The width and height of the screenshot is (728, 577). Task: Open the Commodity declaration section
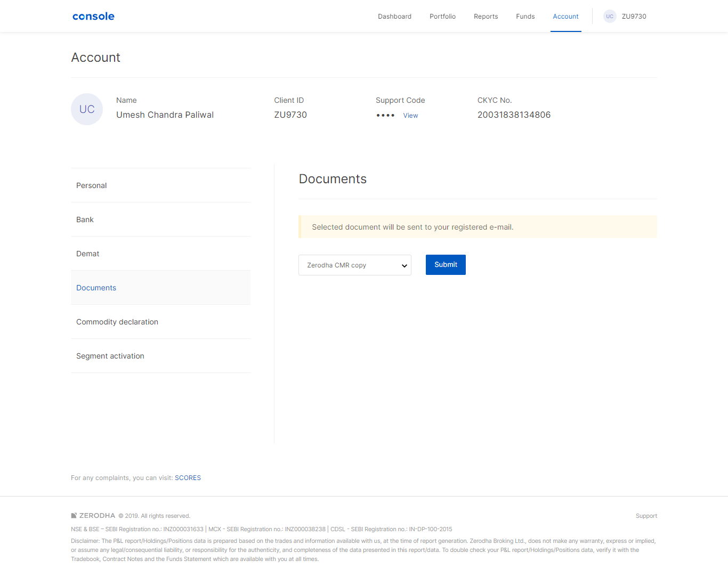pos(117,321)
